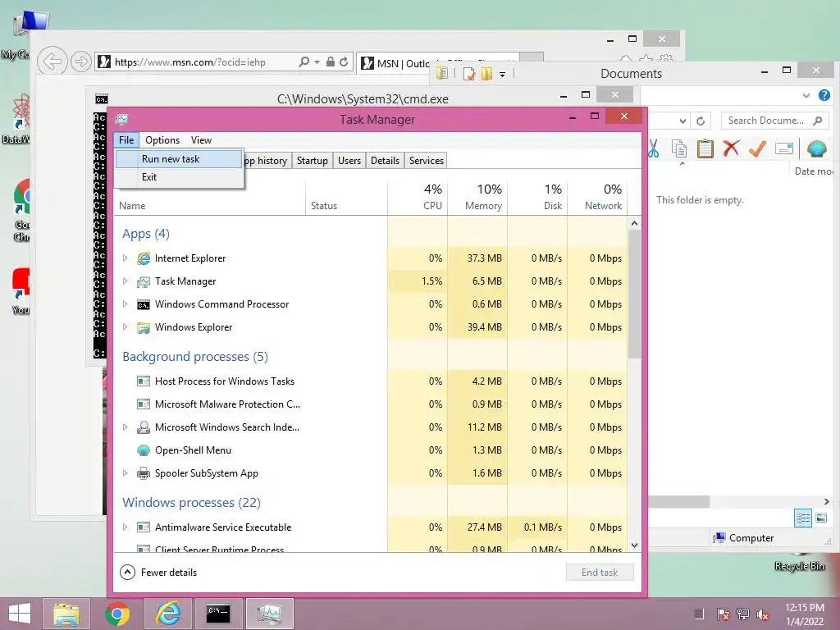Collapse view with Fewer details arrow
Viewport: 840px width, 630px height.
[x=127, y=573]
